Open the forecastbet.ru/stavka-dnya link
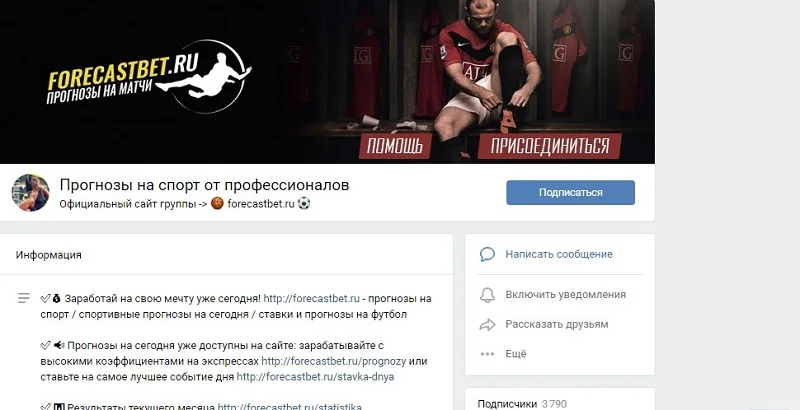Image resolution: width=800 pixels, height=410 pixels. point(315,377)
